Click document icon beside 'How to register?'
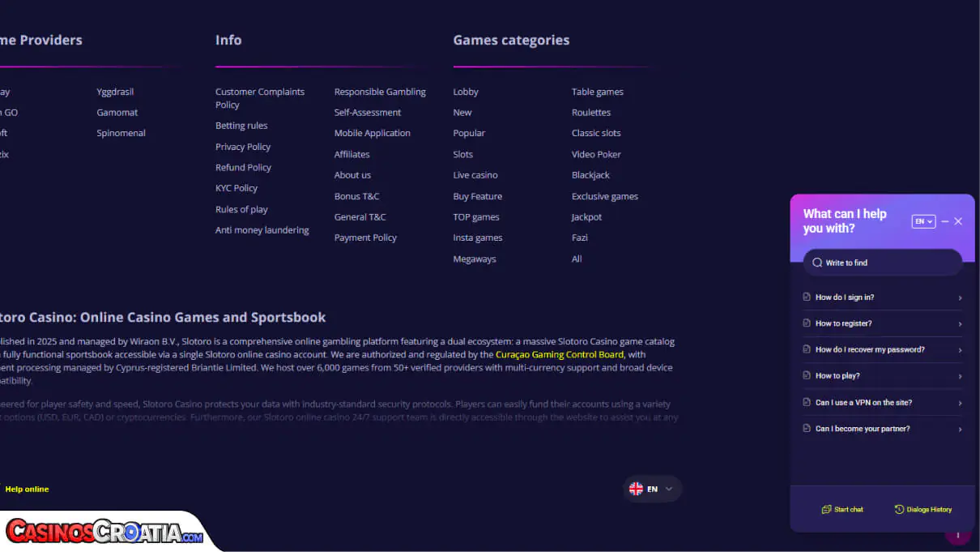 coord(807,323)
